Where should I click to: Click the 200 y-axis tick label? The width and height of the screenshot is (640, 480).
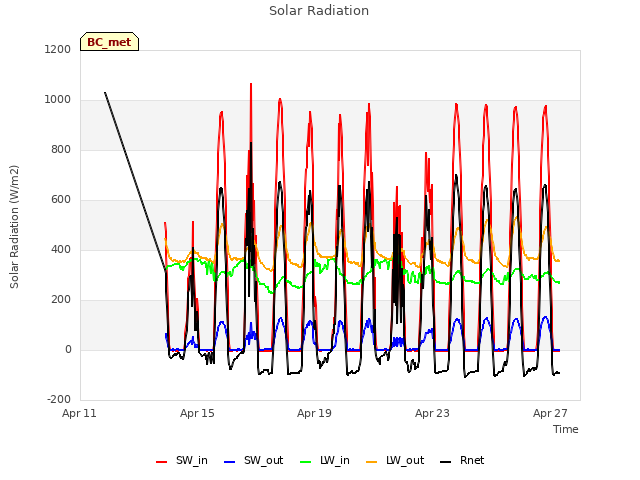(61, 300)
